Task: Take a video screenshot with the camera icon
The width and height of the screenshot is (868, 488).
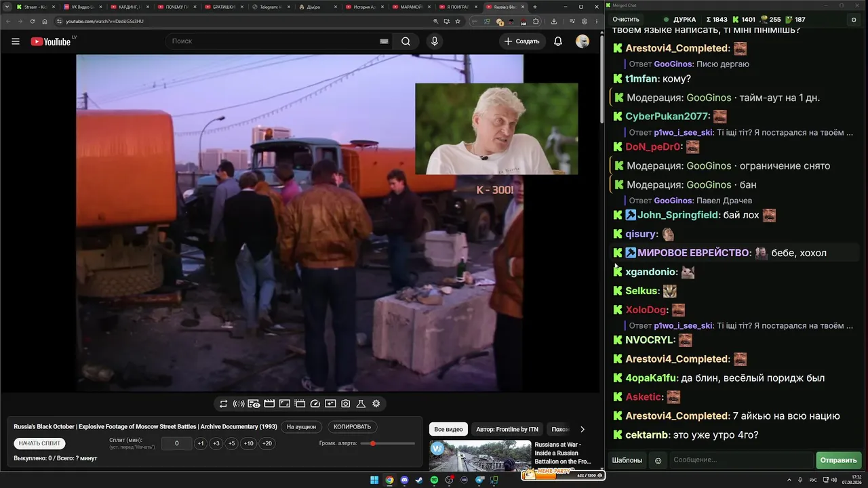Action: pos(346,404)
